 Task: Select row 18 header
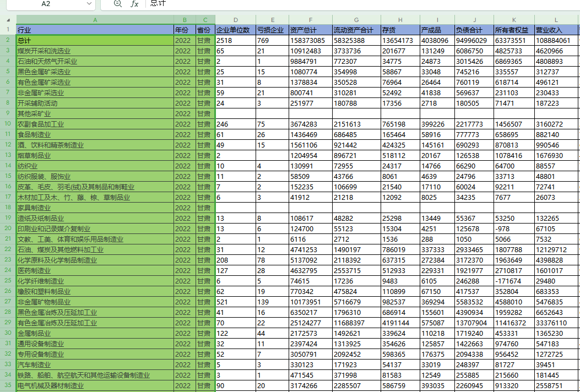[8, 208]
